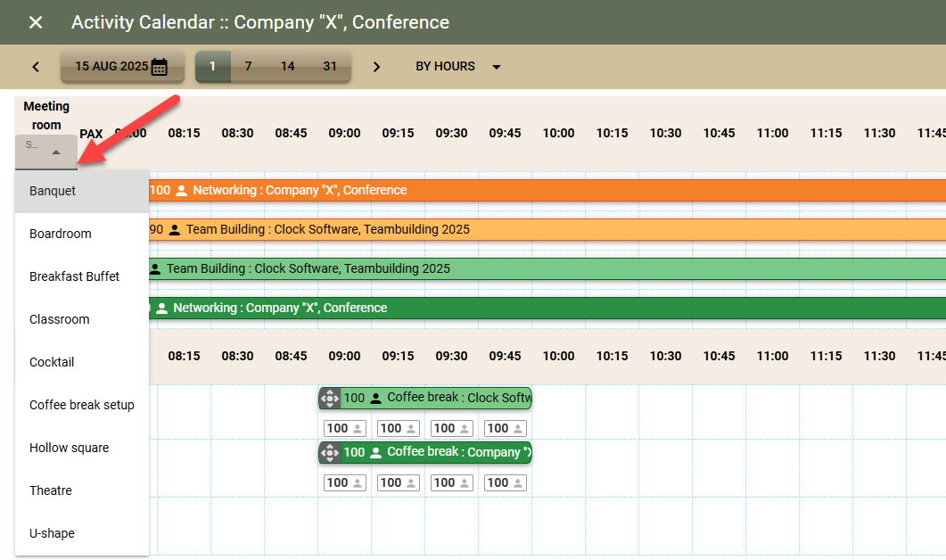This screenshot has width=946, height=560.
Task: Choose Banquet from the setup list
Action: point(82,191)
